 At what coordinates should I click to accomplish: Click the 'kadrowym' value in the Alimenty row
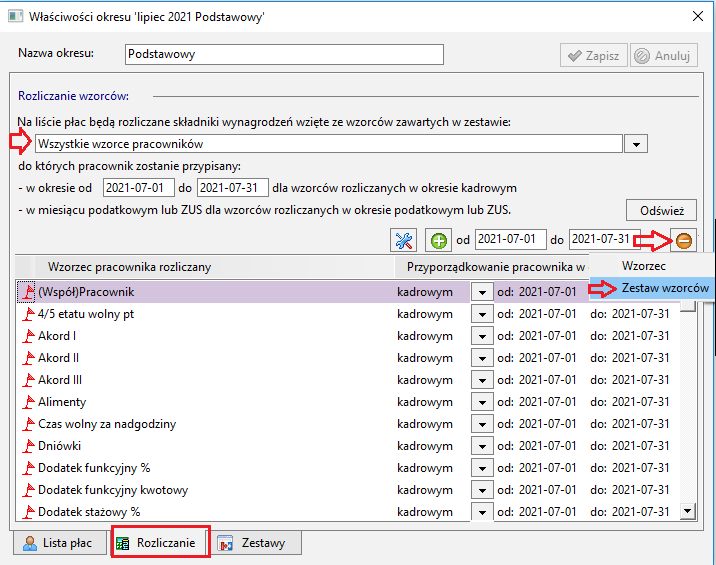tap(425, 402)
